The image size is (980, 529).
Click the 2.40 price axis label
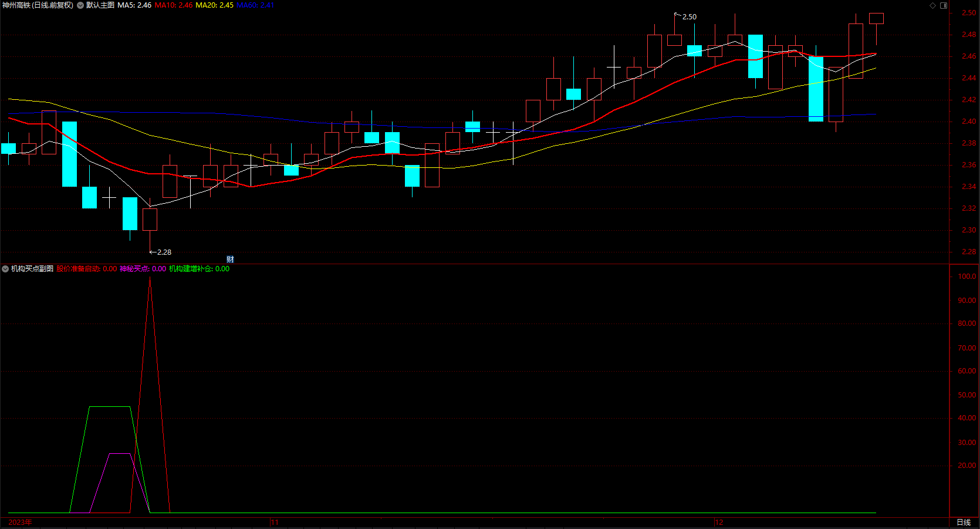[969, 122]
